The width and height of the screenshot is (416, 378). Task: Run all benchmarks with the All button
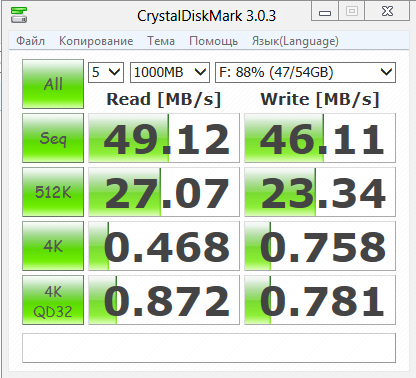[x=53, y=84]
